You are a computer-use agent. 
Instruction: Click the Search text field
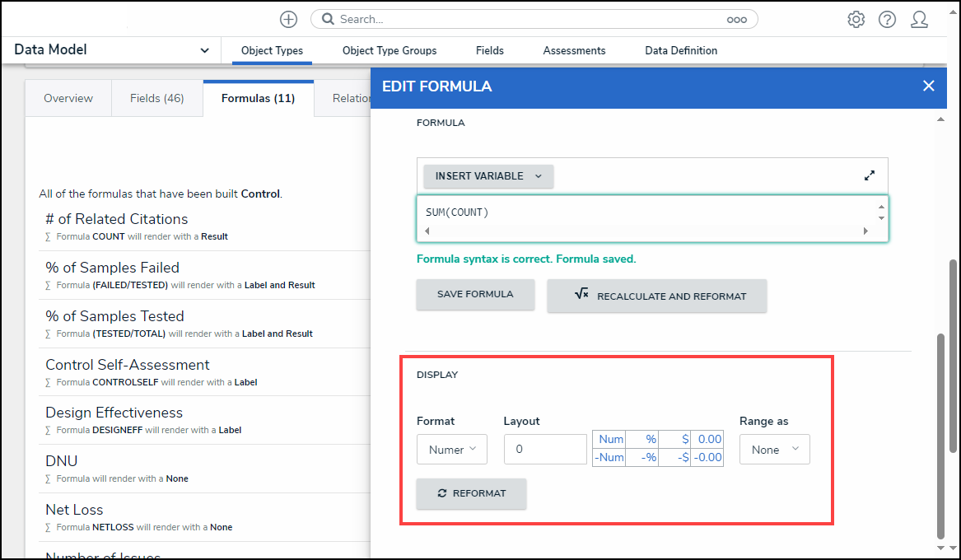point(527,19)
